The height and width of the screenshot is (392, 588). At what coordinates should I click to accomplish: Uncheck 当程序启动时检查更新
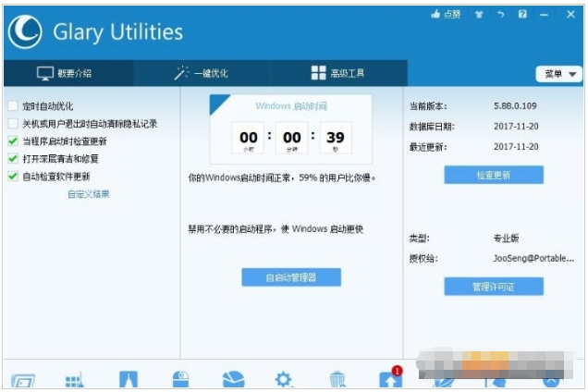click(x=13, y=141)
